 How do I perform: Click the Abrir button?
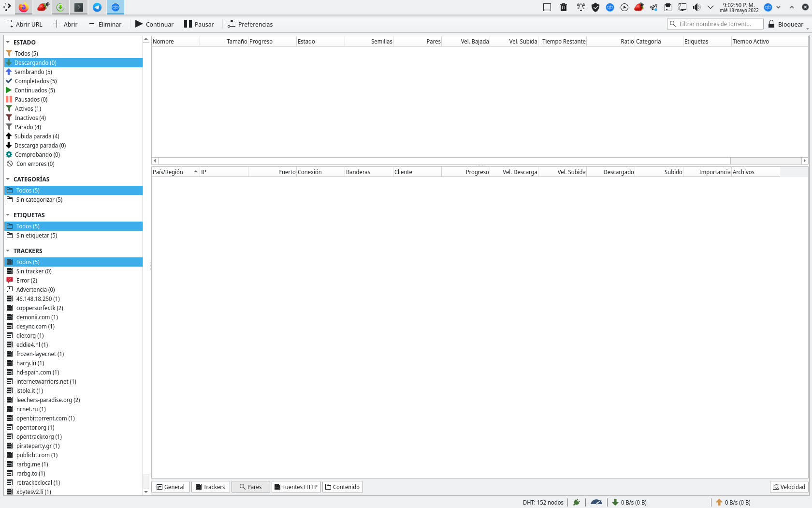[x=65, y=24]
